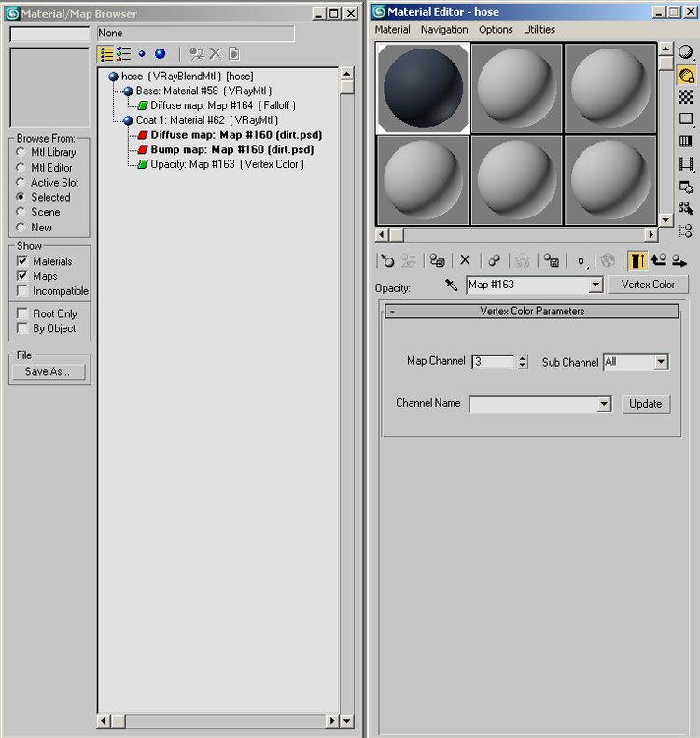700x738 pixels.
Task: Click the Reset Map/Mtl X icon
Action: (465, 261)
